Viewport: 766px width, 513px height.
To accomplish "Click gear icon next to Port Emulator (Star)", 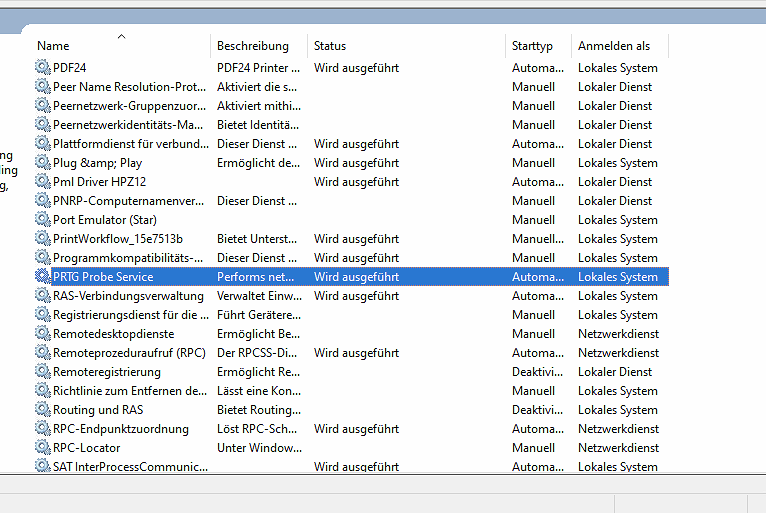I will tap(42, 220).
